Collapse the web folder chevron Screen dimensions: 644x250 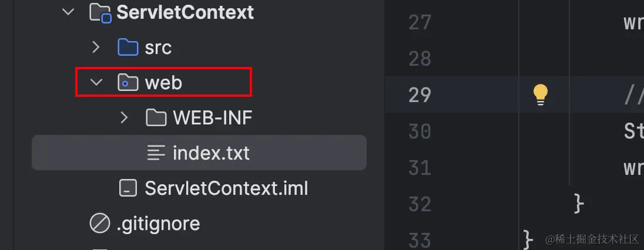pyautogui.click(x=96, y=83)
